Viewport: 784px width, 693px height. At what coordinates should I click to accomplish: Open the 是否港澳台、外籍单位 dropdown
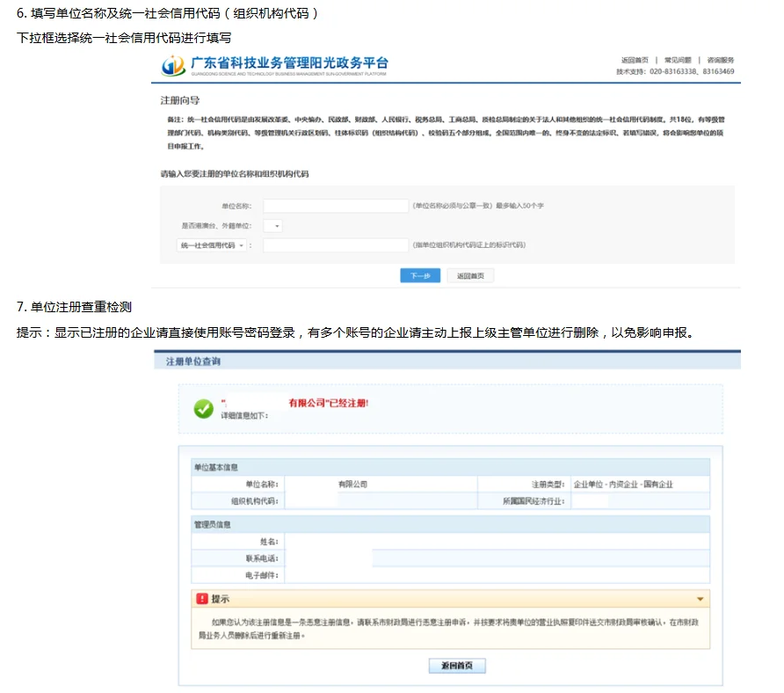pos(272,226)
